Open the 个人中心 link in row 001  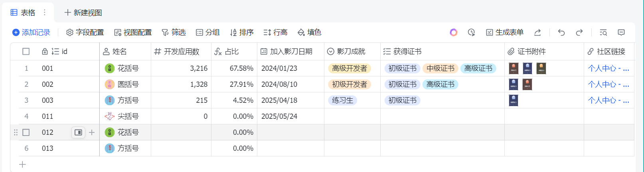coord(608,68)
